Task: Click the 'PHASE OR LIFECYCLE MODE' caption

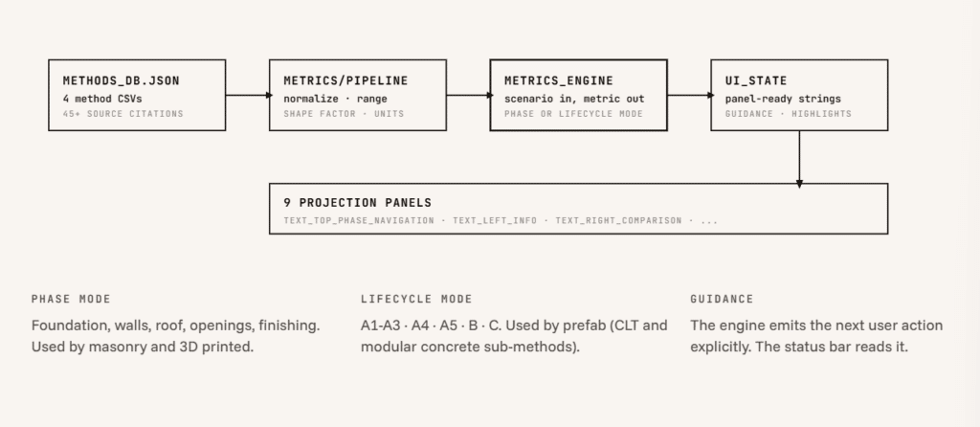Action: (x=574, y=114)
